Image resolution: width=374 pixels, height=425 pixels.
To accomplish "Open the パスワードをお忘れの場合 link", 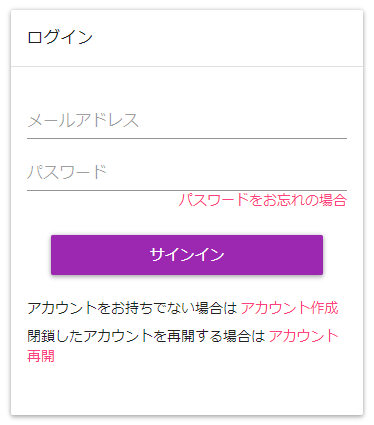I will pyautogui.click(x=263, y=200).
